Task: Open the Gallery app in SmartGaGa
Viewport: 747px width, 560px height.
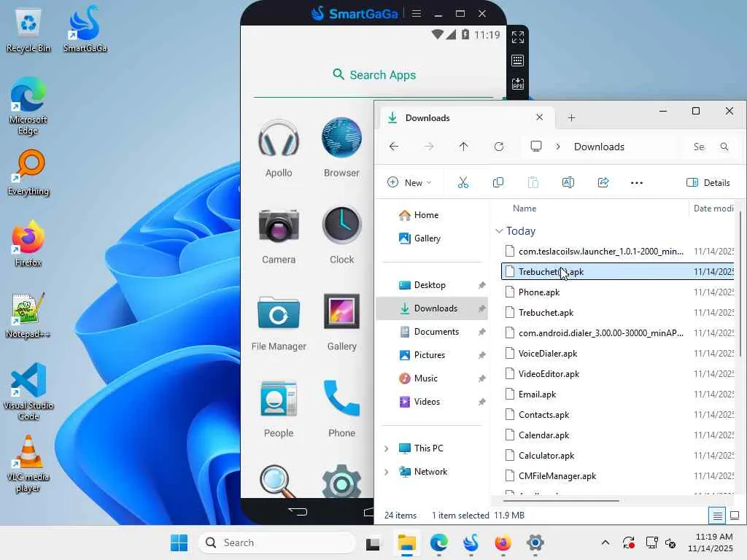Action: (341, 323)
